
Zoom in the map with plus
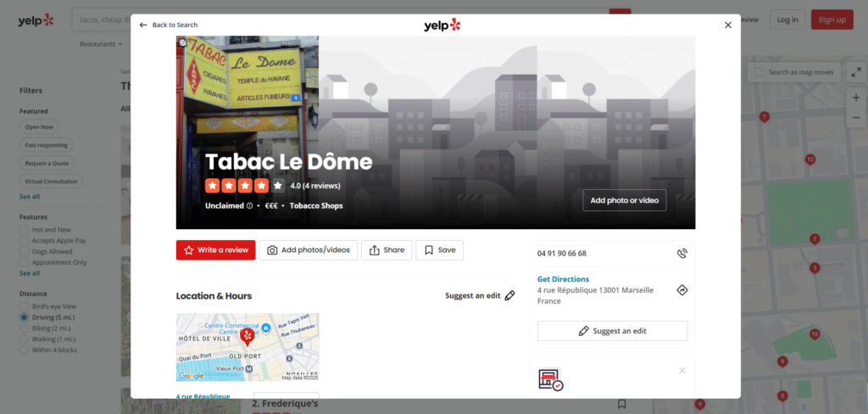[x=856, y=98]
